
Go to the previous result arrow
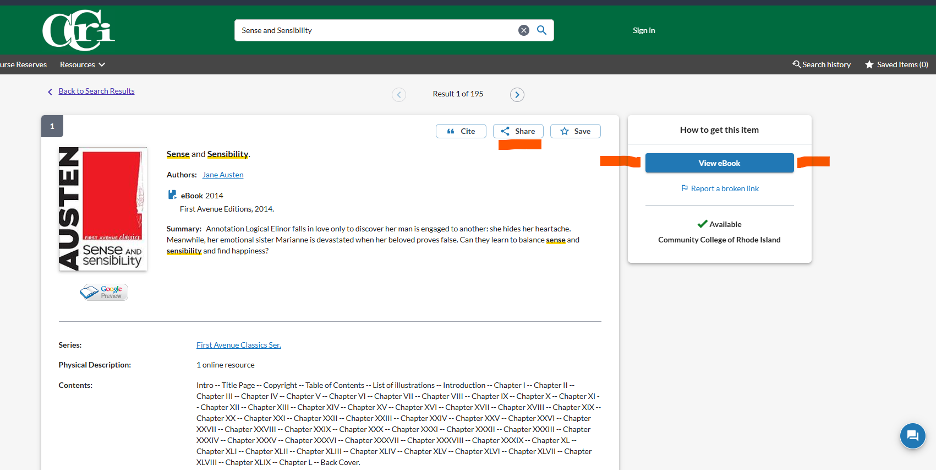pos(399,94)
